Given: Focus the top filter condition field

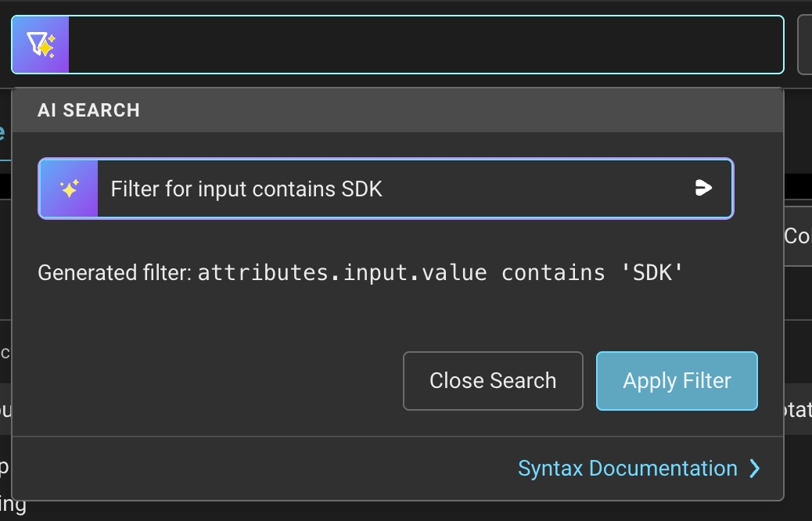Looking at the screenshot, I should 426,45.
